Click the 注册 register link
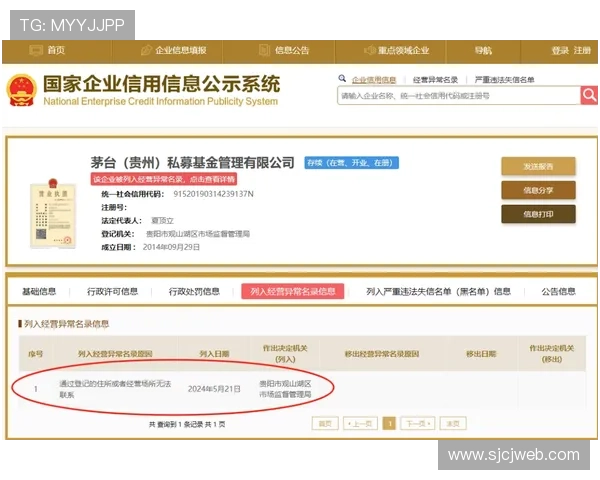 pos(582,50)
